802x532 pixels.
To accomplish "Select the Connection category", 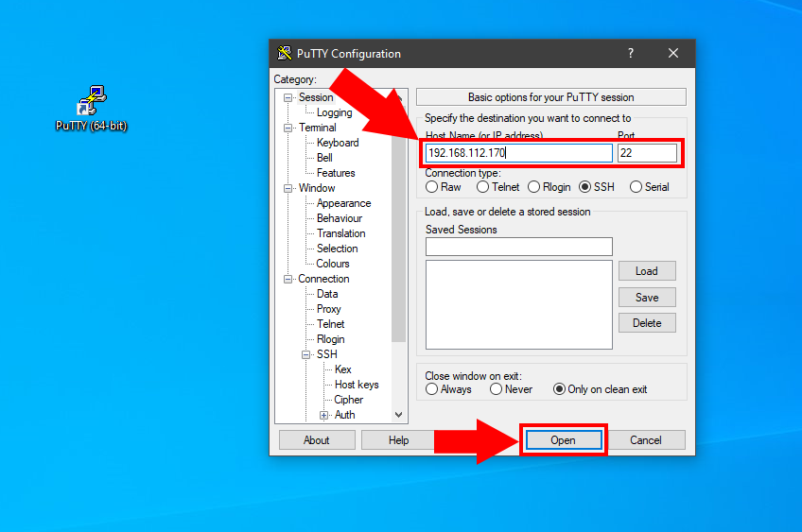I will [323, 279].
